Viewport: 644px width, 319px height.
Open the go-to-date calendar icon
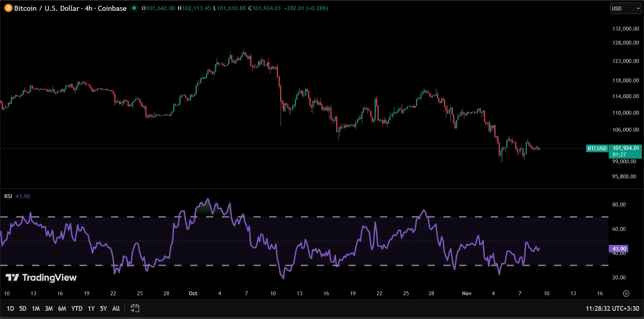(135, 308)
